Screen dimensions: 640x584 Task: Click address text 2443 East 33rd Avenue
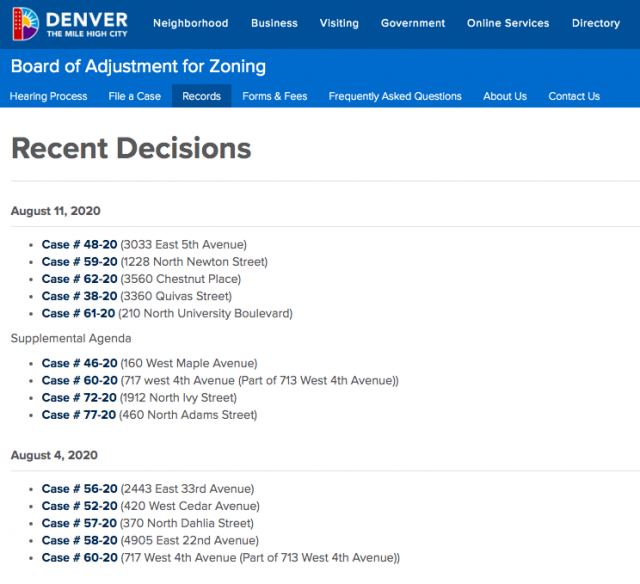click(x=187, y=489)
